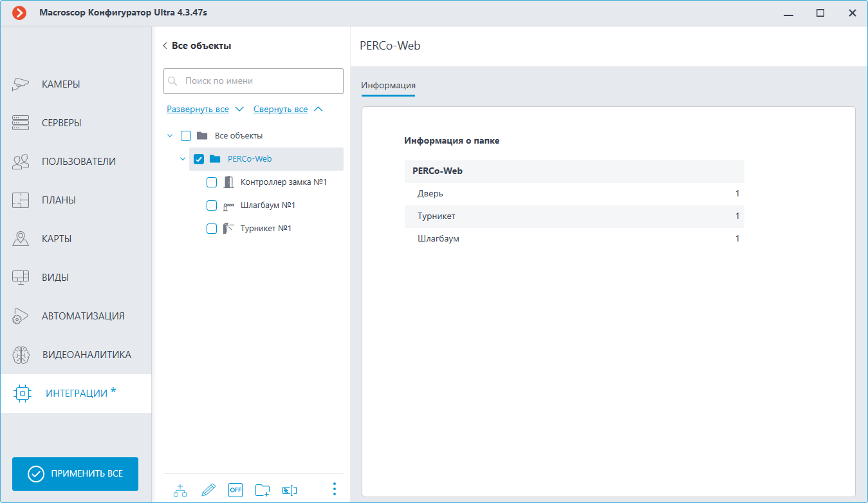Click the door icon of Контроллер замка №1
The image size is (868, 503).
pos(228,182)
